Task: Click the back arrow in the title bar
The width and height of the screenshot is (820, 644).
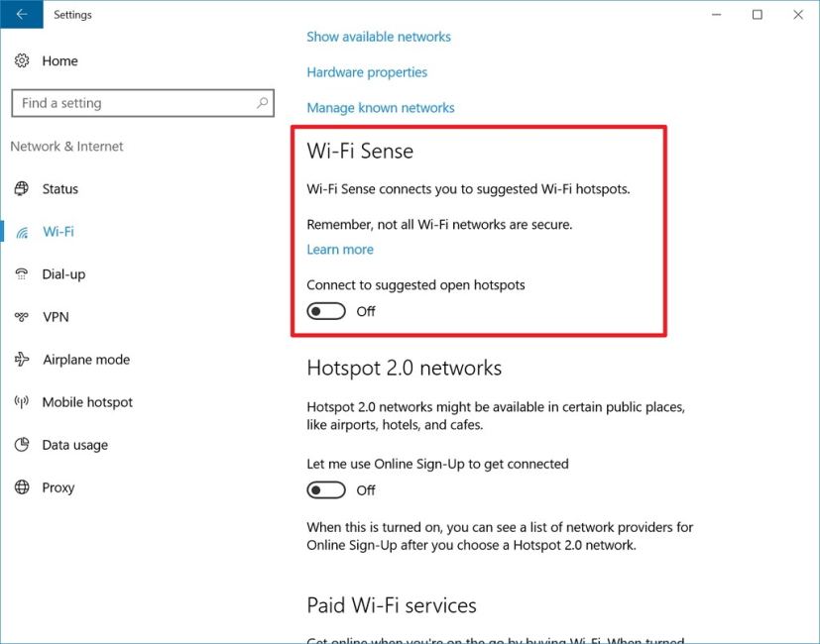Action: pyautogui.click(x=22, y=15)
